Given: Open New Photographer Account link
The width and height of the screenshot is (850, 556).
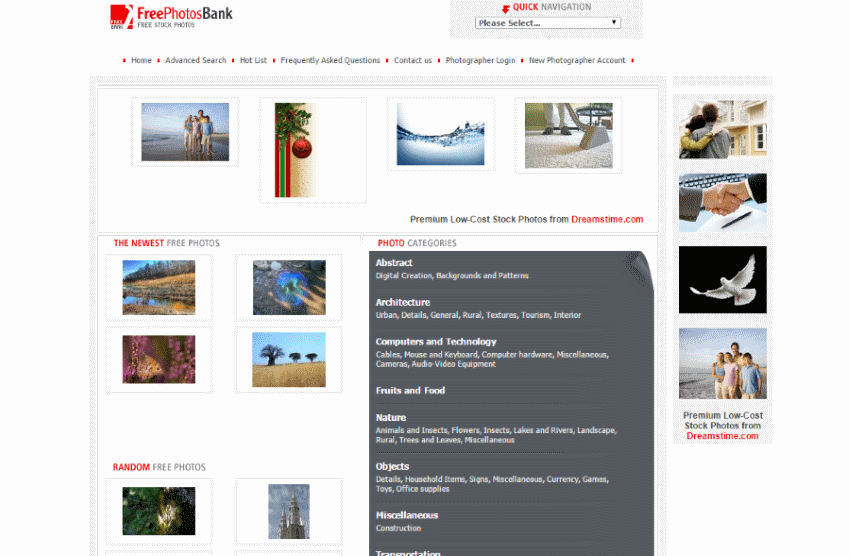Looking at the screenshot, I should coord(577,60).
